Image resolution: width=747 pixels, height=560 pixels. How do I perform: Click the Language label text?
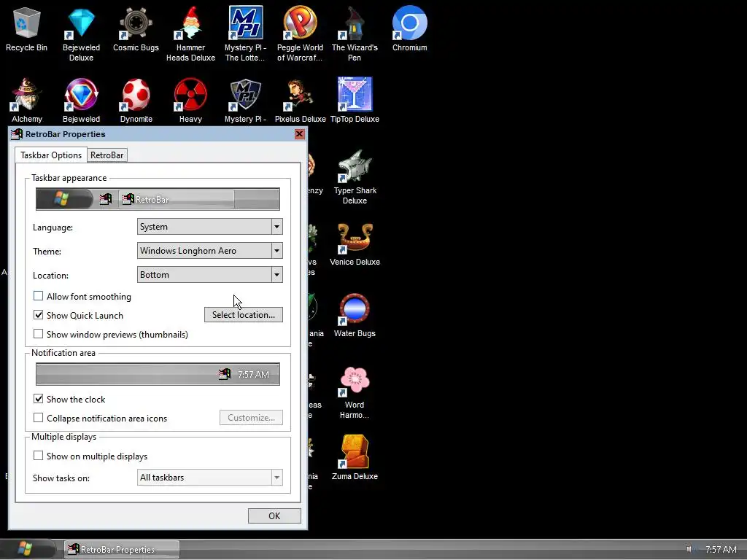[x=53, y=227]
